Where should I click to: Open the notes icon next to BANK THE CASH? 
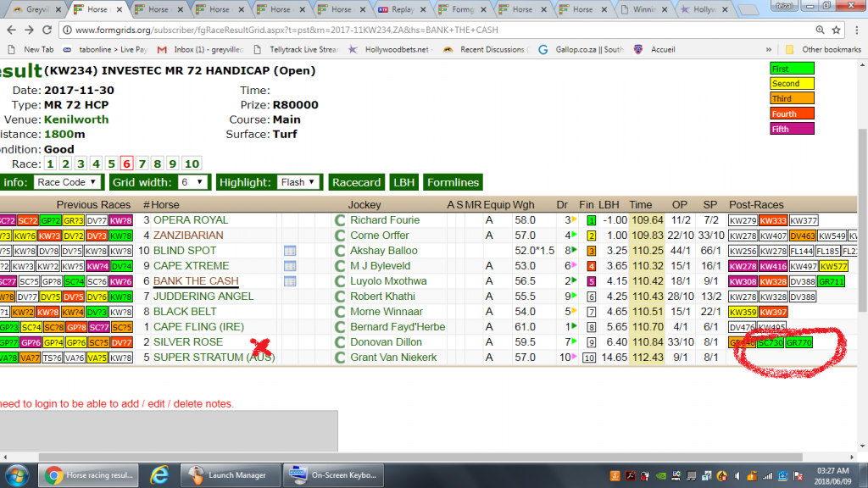pos(289,281)
